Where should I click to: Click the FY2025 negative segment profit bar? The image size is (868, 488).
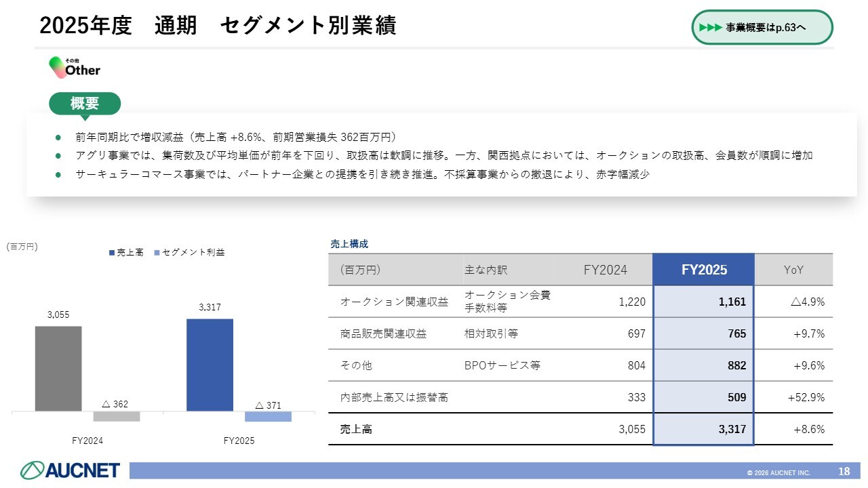pyautogui.click(x=268, y=416)
